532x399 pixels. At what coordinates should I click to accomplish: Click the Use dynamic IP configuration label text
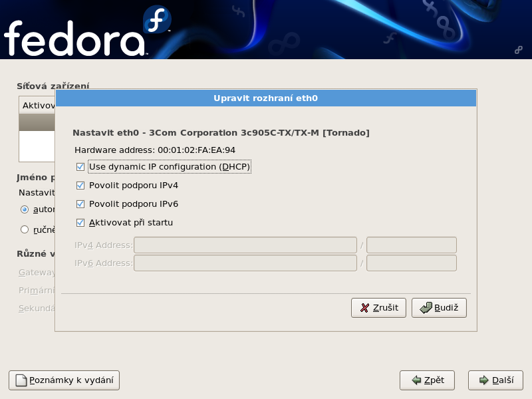click(170, 167)
